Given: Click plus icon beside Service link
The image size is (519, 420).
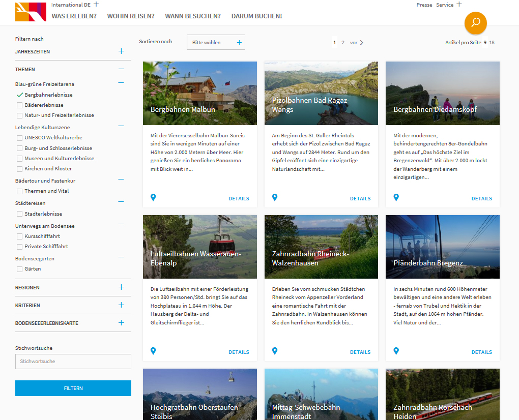Looking at the screenshot, I should [x=459, y=4].
